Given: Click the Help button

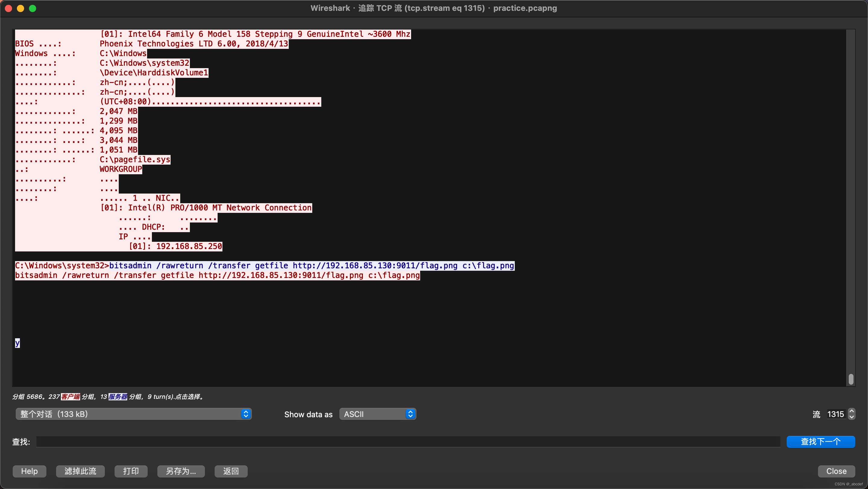Looking at the screenshot, I should click(x=29, y=471).
